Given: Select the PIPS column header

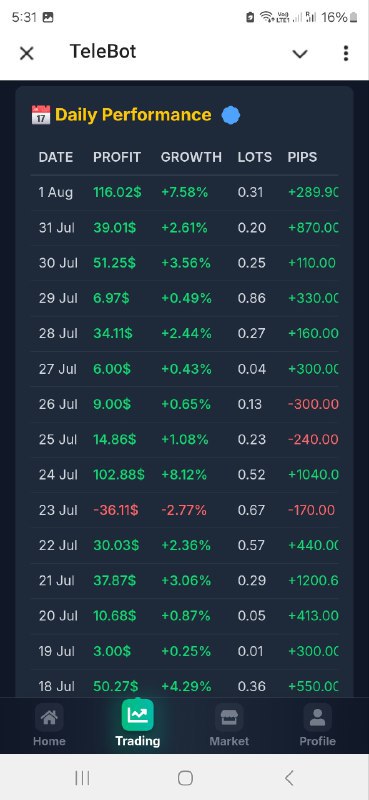Looking at the screenshot, I should click(302, 157).
